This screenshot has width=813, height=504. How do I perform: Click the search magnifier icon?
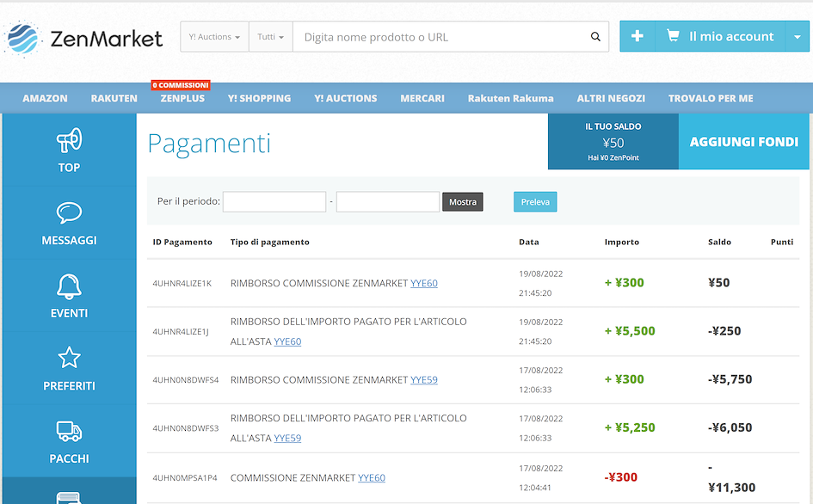(595, 37)
